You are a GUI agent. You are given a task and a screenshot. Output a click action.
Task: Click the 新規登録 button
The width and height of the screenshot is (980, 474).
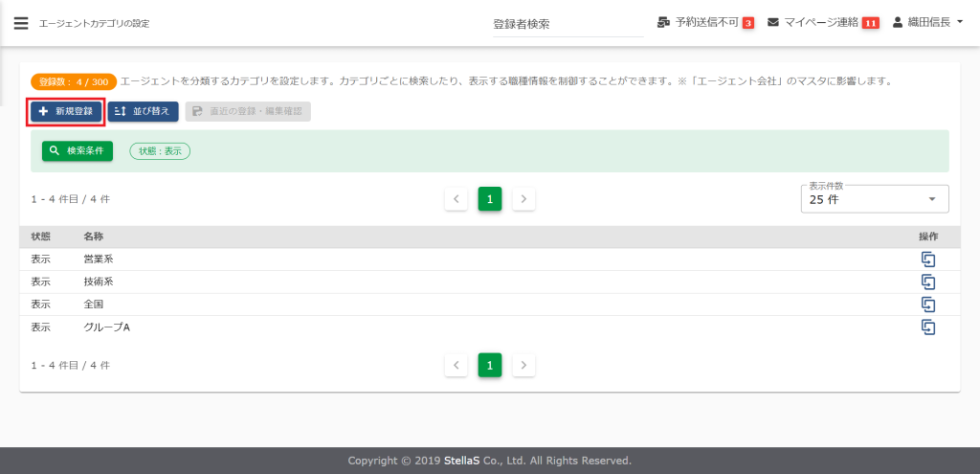66,111
